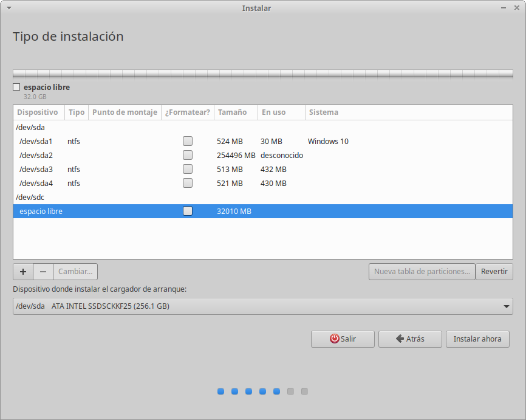Viewport: 526px width, 420px height.
Task: Sort by the Dispositivo column header
Action: [38, 112]
